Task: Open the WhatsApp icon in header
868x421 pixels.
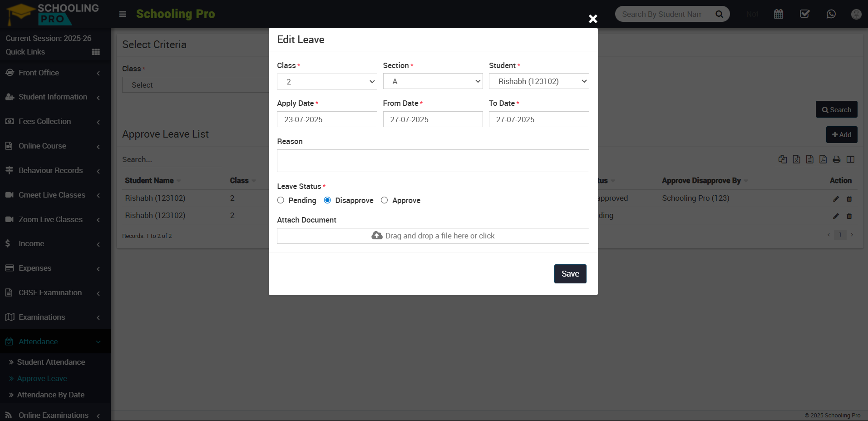Action: pos(831,14)
